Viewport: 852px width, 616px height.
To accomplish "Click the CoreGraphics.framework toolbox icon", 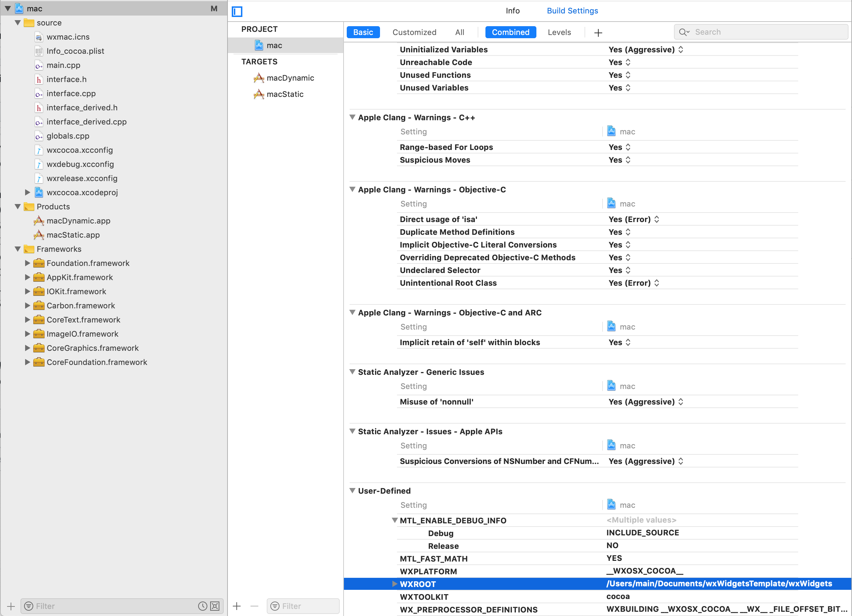I will tap(39, 348).
